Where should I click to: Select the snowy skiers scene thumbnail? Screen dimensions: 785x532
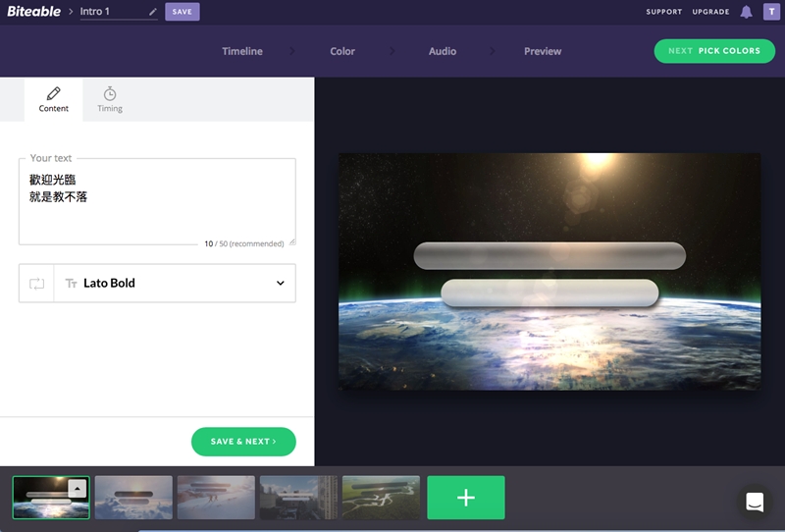[216, 498]
